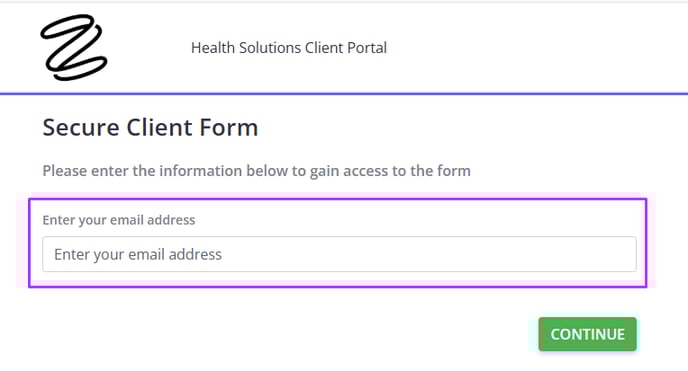Submit the form using the CONTINUE button
688x371 pixels.
coord(588,334)
